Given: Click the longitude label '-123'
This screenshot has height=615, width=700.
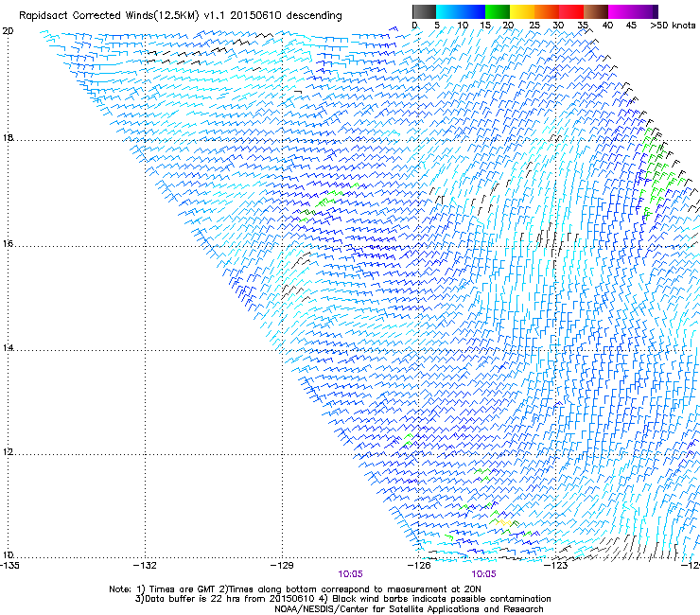Looking at the screenshot, I should click(x=555, y=566).
